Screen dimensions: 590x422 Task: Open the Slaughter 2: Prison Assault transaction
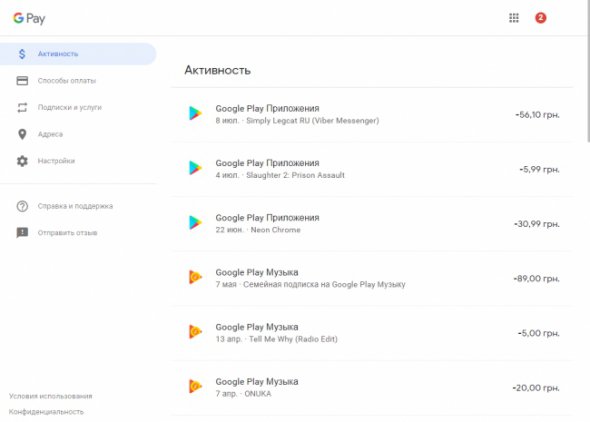click(x=372, y=169)
